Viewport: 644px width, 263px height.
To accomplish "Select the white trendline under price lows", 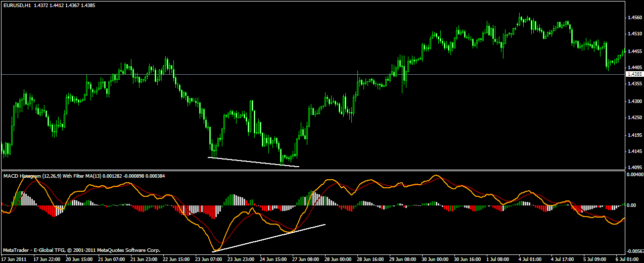I will tap(253, 162).
